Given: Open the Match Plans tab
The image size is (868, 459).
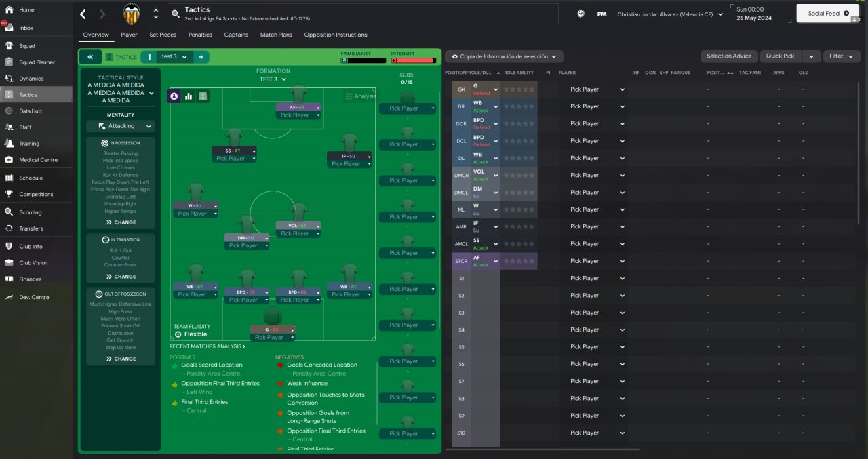Looking at the screenshot, I should tap(276, 35).
